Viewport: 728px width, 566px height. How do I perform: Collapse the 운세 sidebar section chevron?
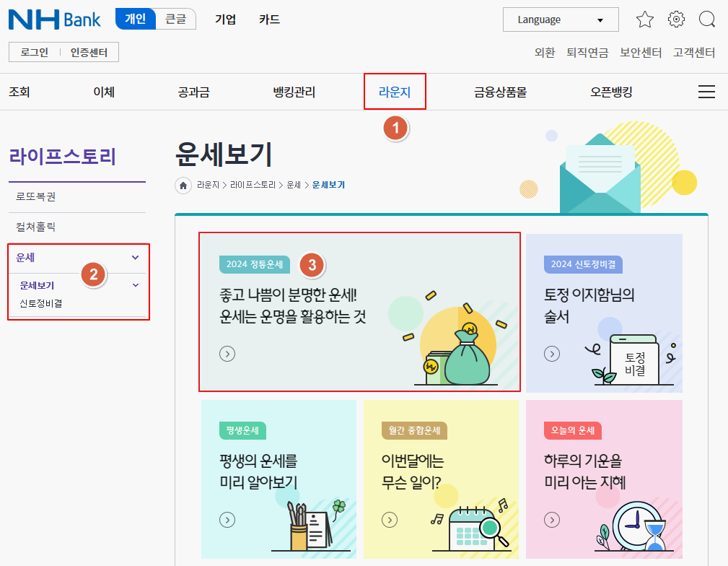click(135, 258)
